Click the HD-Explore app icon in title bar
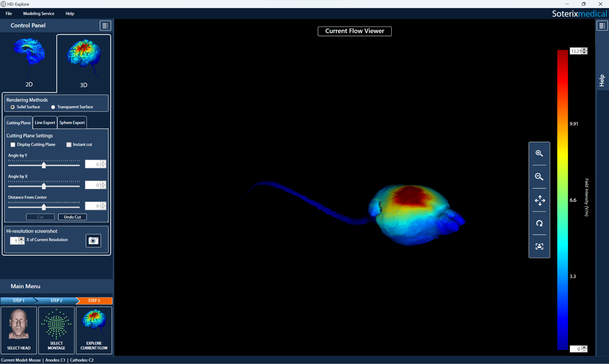The width and height of the screenshot is (609, 364). (x=3, y=4)
